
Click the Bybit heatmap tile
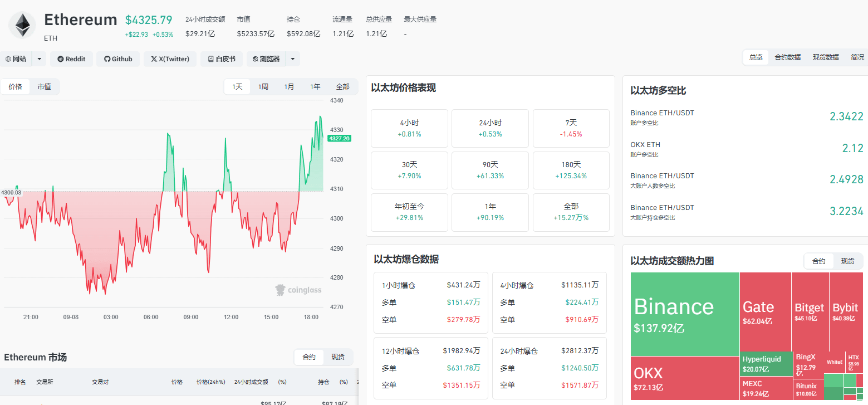(x=846, y=312)
